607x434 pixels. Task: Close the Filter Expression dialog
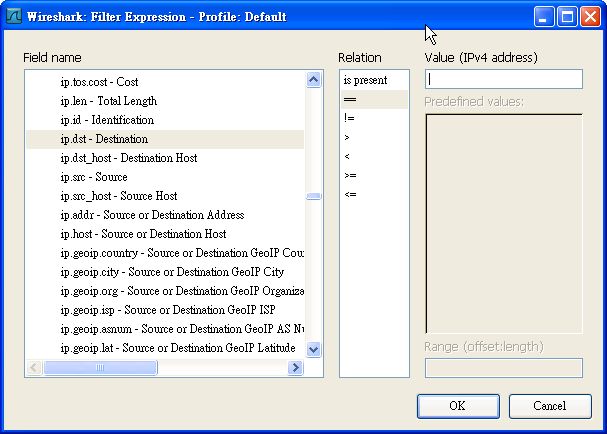(590, 17)
